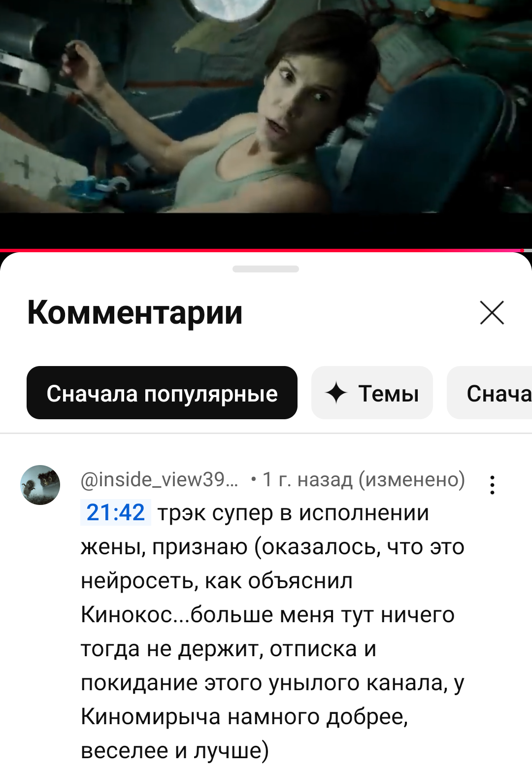Screen dimensions: 532x771
Task: Tap the comment line mentioning Киномирыча
Action: (x=245, y=716)
